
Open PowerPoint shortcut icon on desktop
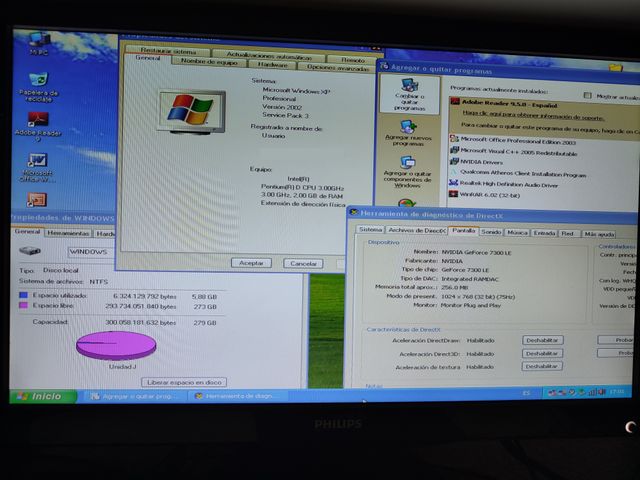point(37,200)
